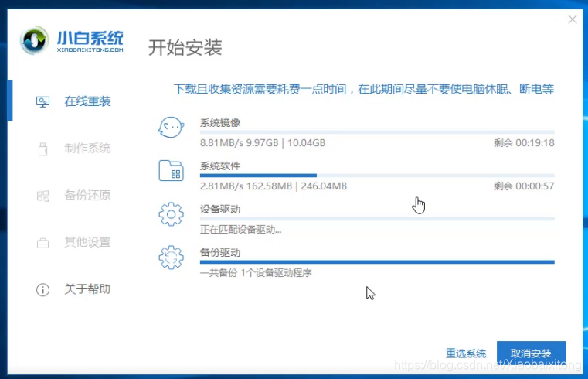The height and width of the screenshot is (379, 588).
Task: Click the 开始安装 heading
Action: click(x=185, y=48)
